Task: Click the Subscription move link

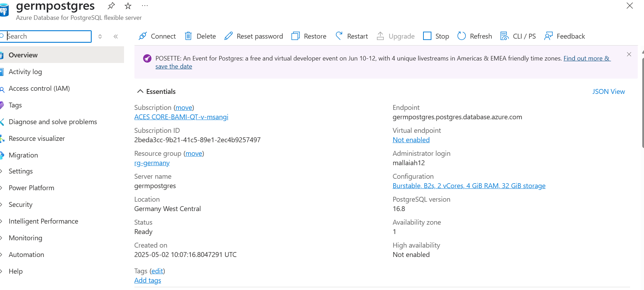Action: pos(184,107)
